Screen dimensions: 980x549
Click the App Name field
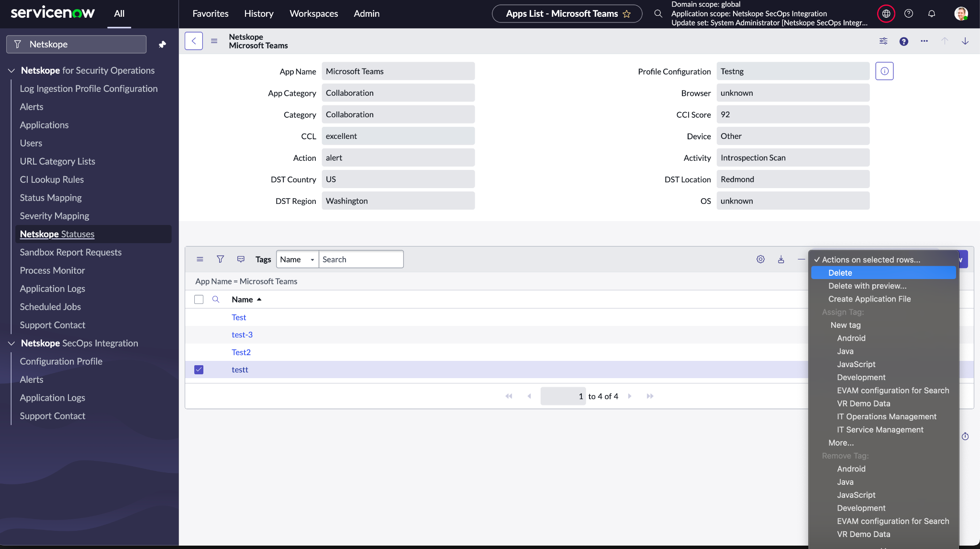[x=398, y=71]
